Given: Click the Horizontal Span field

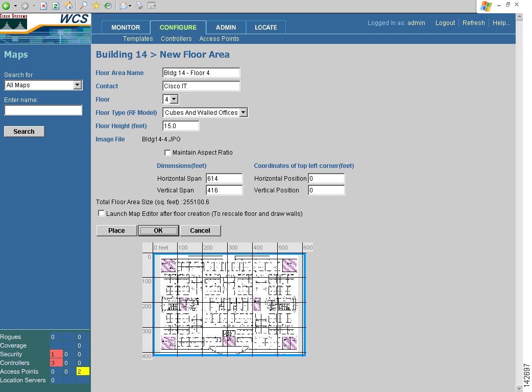Looking at the screenshot, I should coord(224,178).
